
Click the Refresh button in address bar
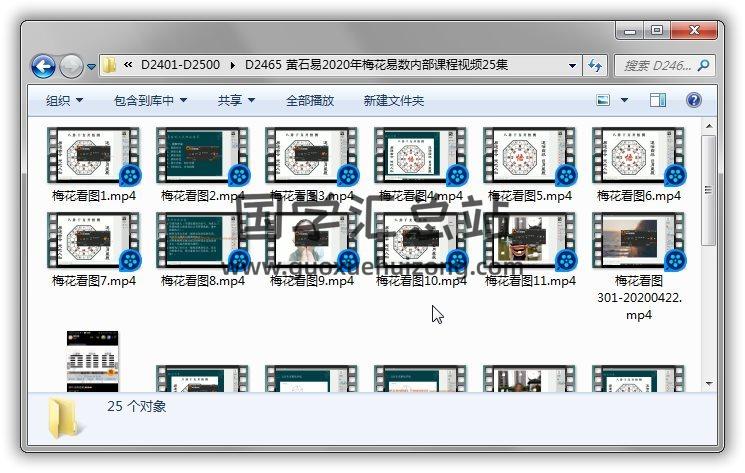point(595,66)
